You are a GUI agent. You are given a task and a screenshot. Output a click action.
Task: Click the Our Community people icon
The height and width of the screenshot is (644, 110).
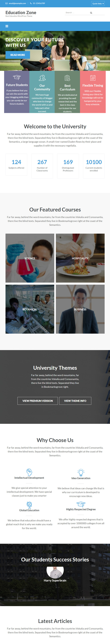[x=42, y=78]
